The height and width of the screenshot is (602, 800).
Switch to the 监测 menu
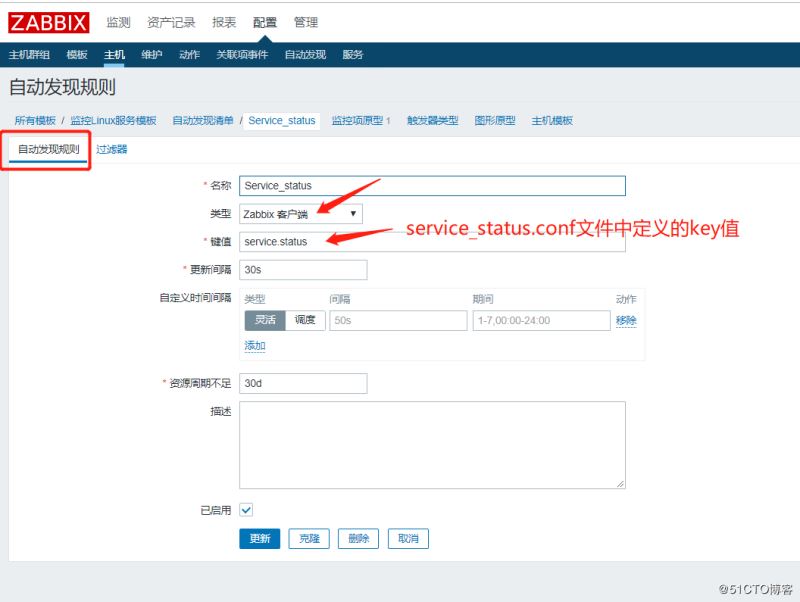[x=118, y=21]
